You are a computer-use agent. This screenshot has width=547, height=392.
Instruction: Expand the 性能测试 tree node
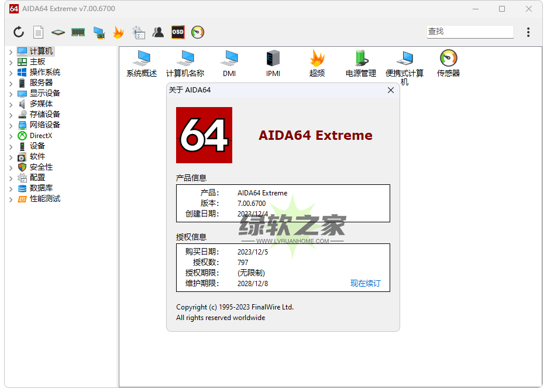[11, 199]
